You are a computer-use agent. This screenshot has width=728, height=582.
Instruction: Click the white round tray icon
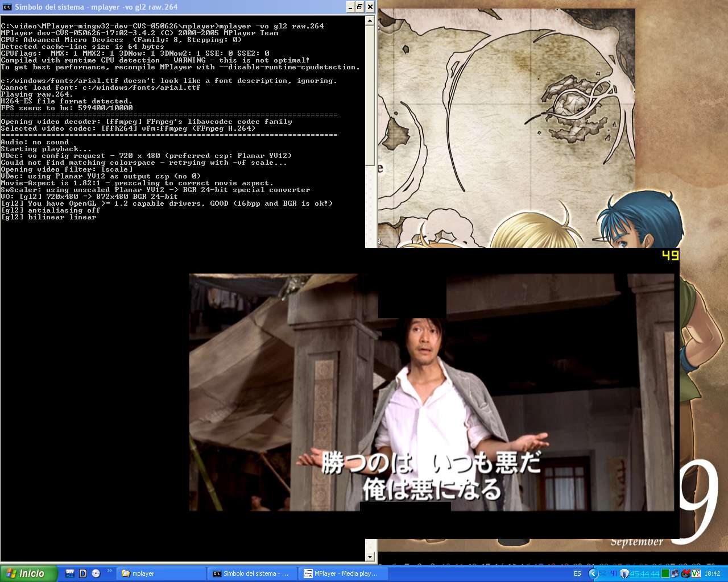tap(624, 574)
